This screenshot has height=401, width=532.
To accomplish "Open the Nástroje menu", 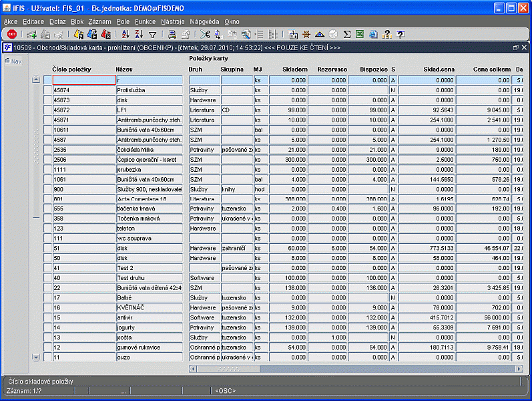I will pos(173,22).
